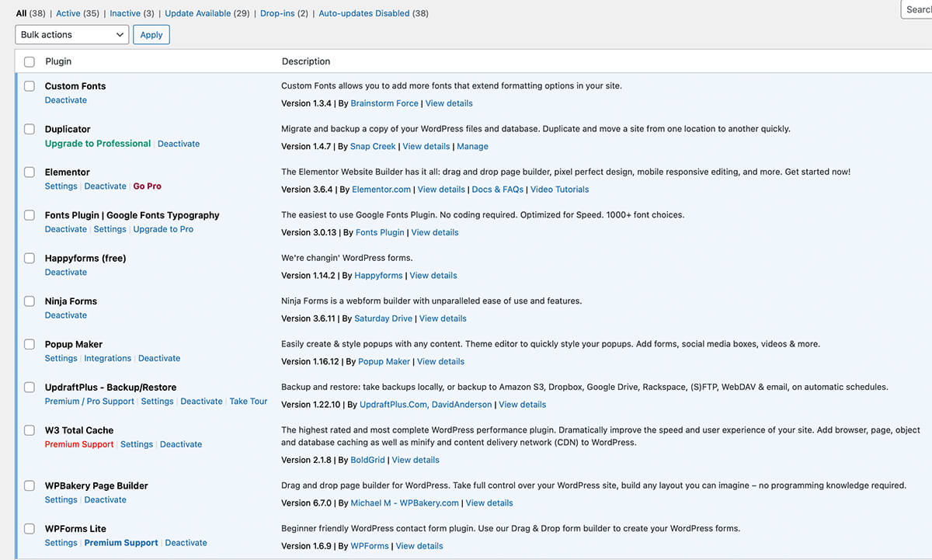
Task: Open Elementor Docs & FAQs link
Action: 498,190
